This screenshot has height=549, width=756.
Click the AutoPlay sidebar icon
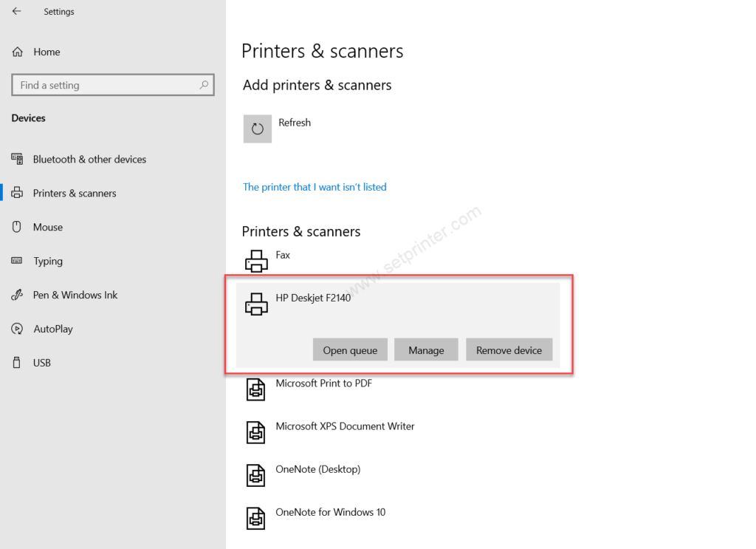(x=17, y=329)
